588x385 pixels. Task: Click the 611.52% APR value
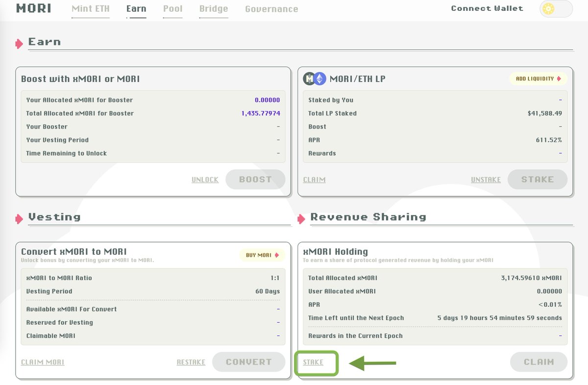(549, 140)
